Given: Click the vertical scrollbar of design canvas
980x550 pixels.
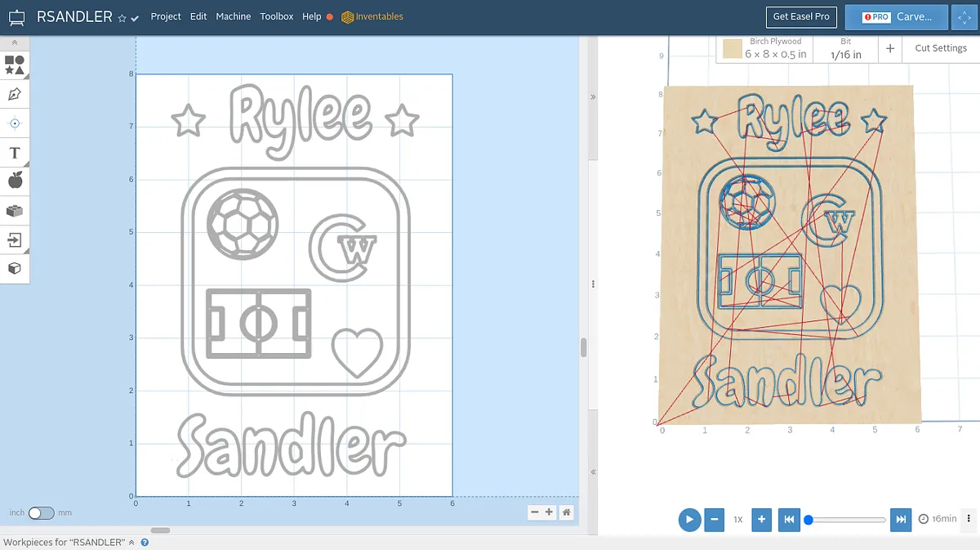Looking at the screenshot, I should [x=583, y=347].
